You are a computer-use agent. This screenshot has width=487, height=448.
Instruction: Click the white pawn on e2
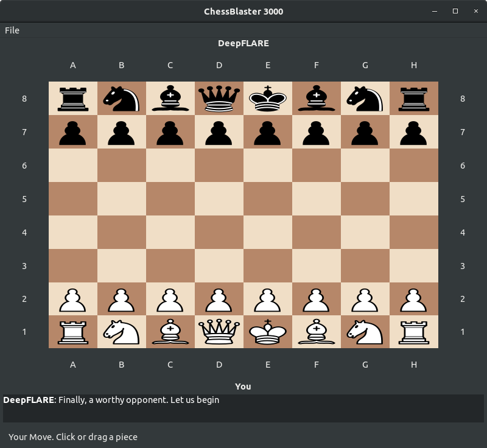click(x=268, y=298)
